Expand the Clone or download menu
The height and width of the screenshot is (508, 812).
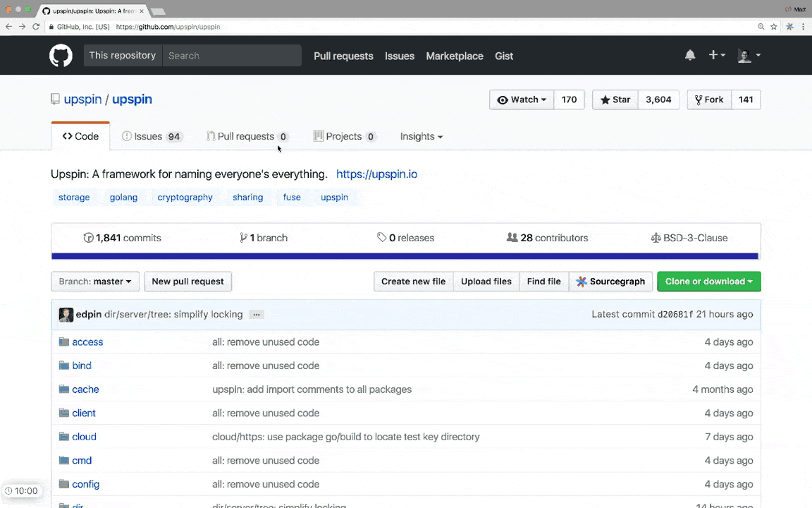[708, 281]
